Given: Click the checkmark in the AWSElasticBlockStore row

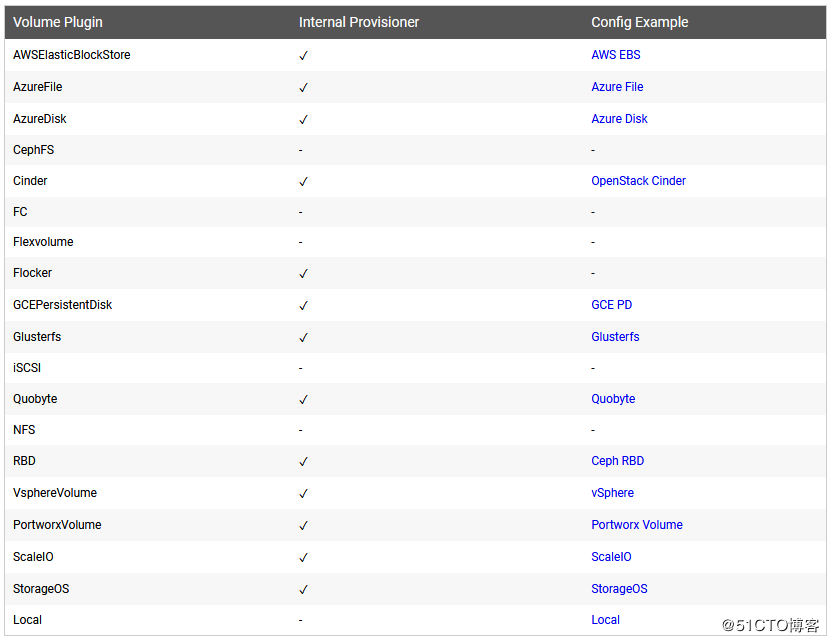Looking at the screenshot, I should click(x=303, y=56).
